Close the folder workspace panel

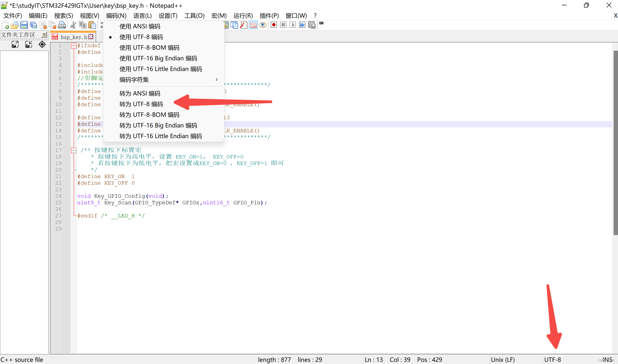pyautogui.click(x=44, y=35)
